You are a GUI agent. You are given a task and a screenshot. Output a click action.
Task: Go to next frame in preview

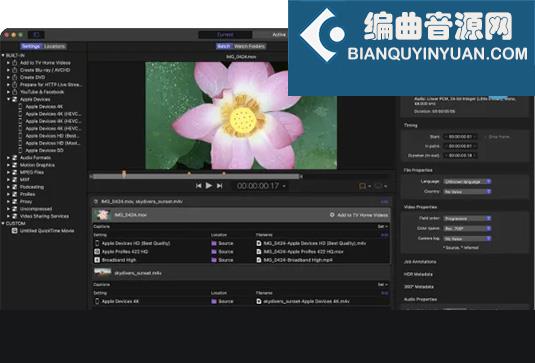(219, 186)
